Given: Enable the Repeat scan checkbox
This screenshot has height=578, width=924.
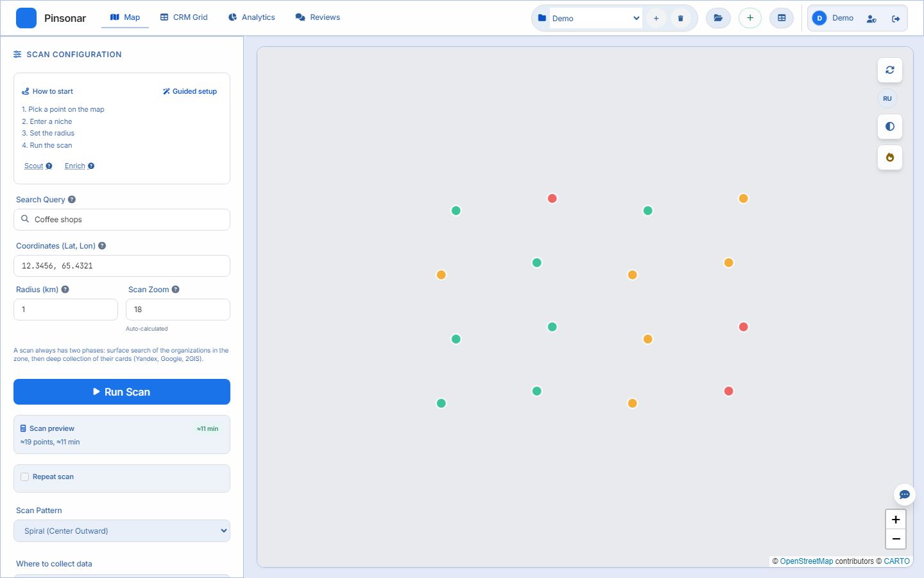Looking at the screenshot, I should click(24, 477).
